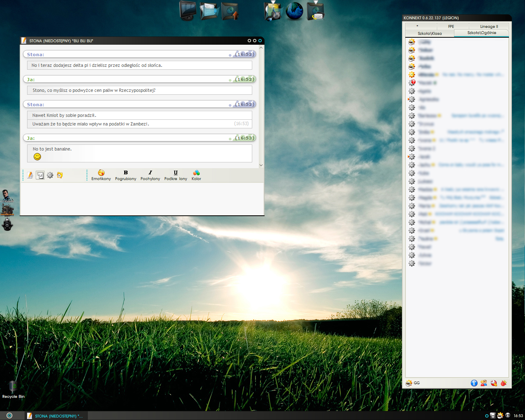This screenshot has width=525, height=420.
Task: Open the documents folder dock icon
Action: 210,11
